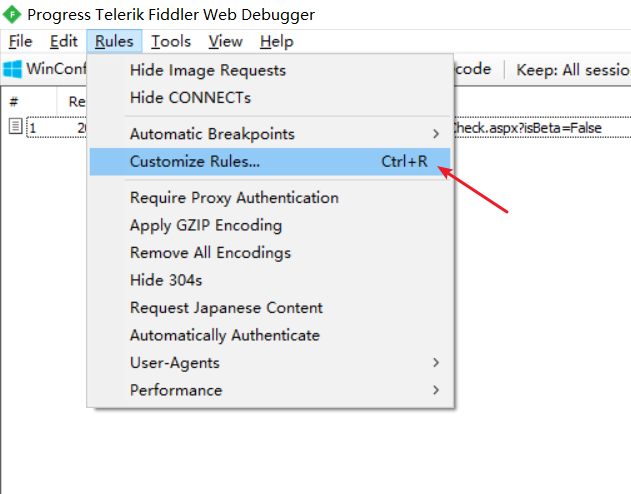Expand the Performance submenu arrow
This screenshot has height=494, width=631.
[435, 390]
